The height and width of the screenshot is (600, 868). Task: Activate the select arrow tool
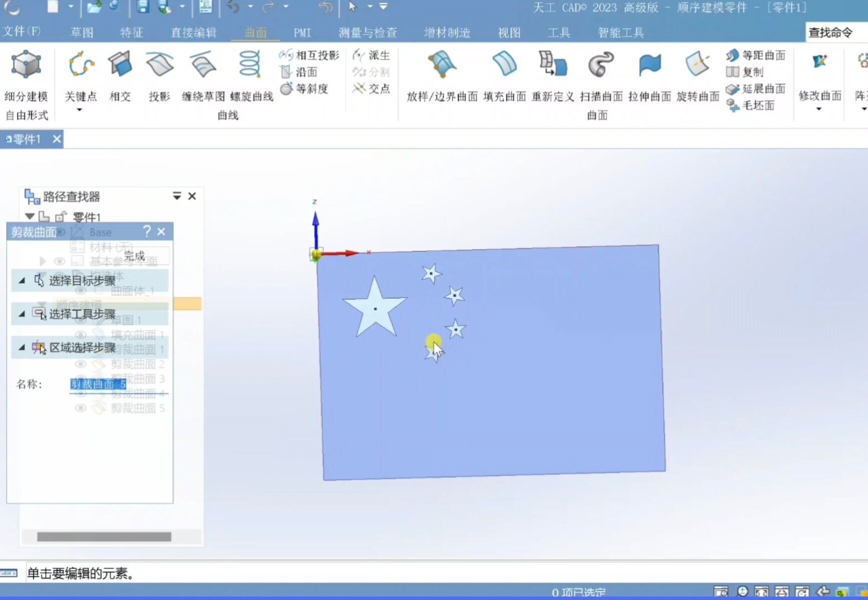[x=353, y=7]
